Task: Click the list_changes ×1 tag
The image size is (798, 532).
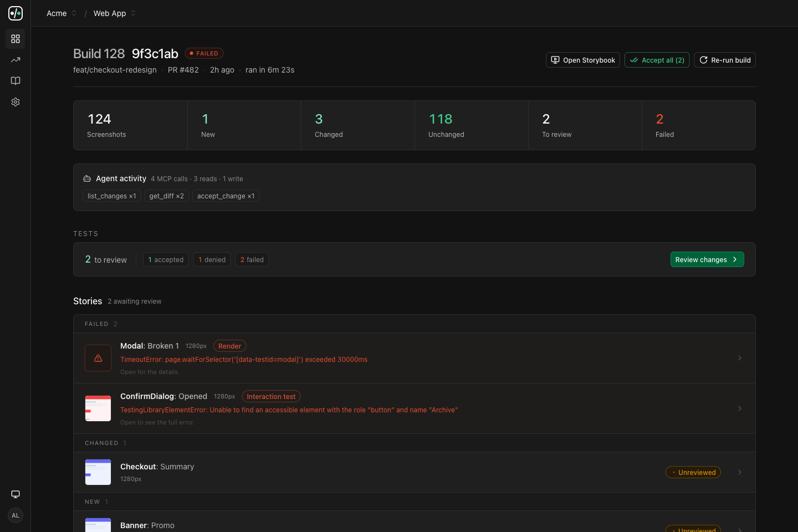Action: point(111,196)
